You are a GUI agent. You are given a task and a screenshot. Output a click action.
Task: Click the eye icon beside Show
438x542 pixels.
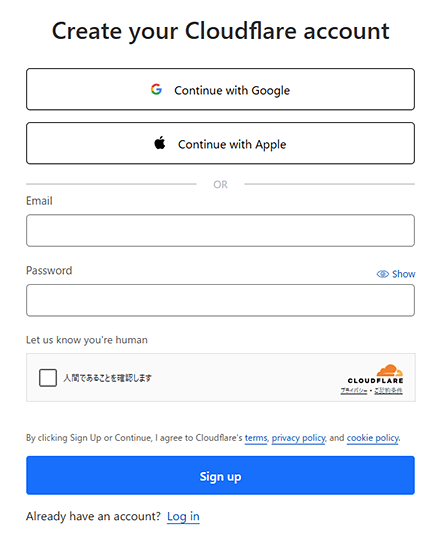coord(382,274)
